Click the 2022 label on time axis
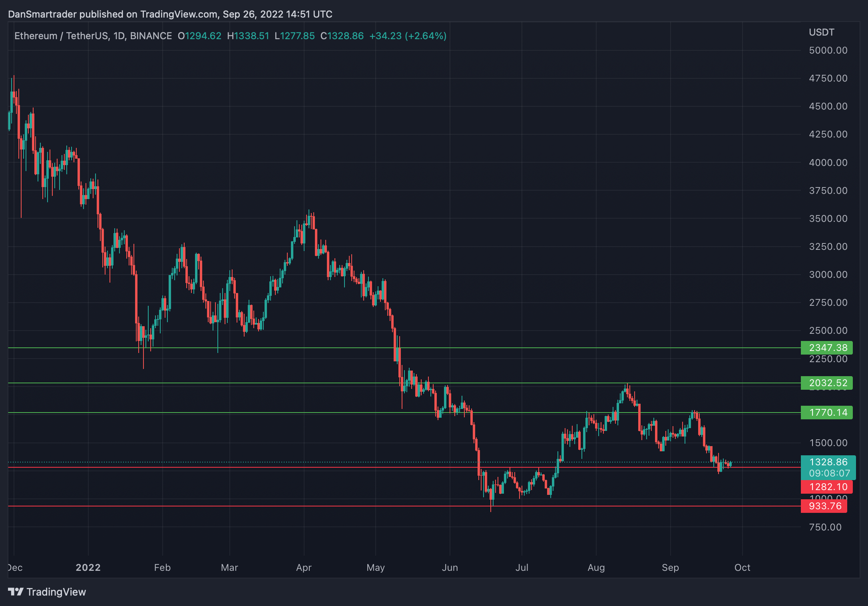 pyautogui.click(x=88, y=568)
